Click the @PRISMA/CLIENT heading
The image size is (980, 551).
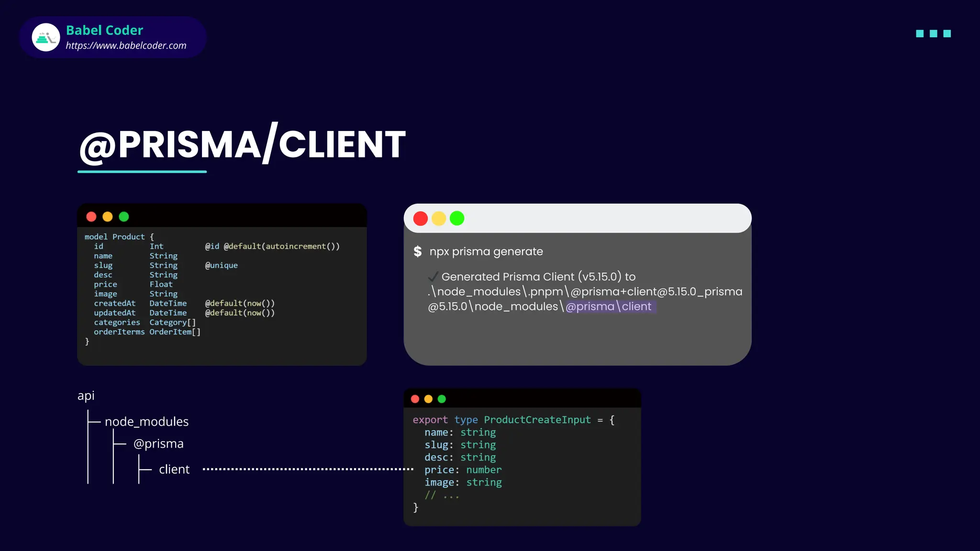[x=242, y=143]
